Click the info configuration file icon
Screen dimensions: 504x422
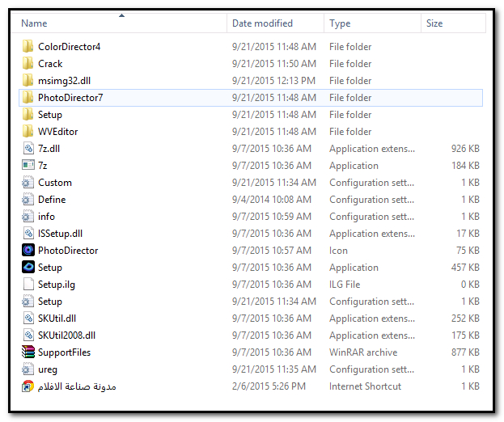click(x=28, y=217)
